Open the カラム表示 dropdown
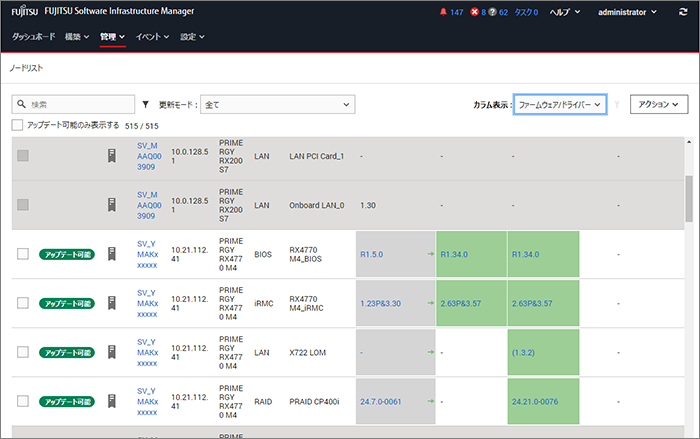Viewport: 700px width, 439px height. (560, 105)
